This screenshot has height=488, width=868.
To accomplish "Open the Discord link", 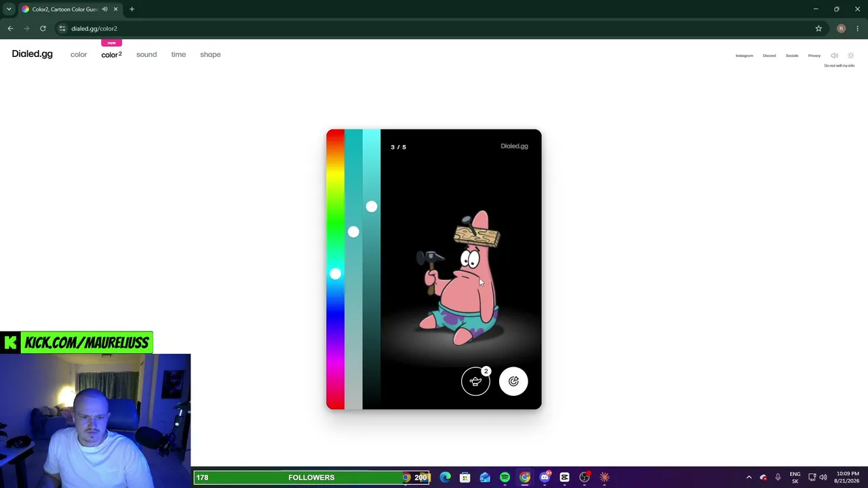I will pos(769,56).
